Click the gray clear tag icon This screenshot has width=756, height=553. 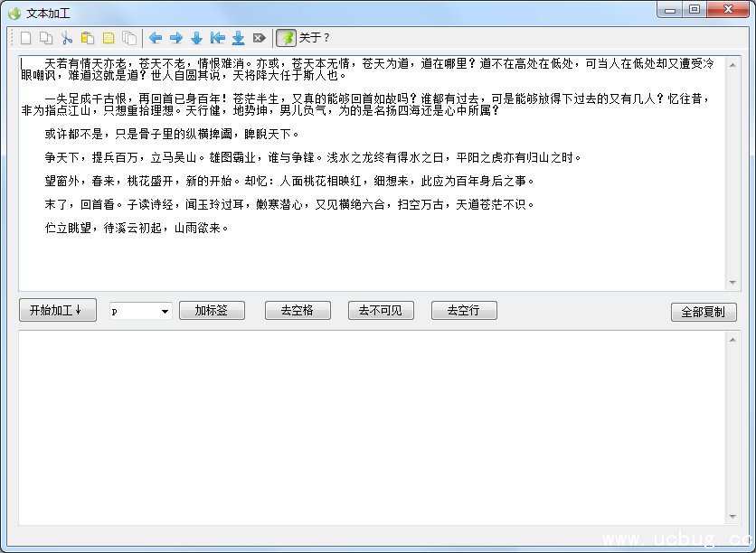pos(260,38)
